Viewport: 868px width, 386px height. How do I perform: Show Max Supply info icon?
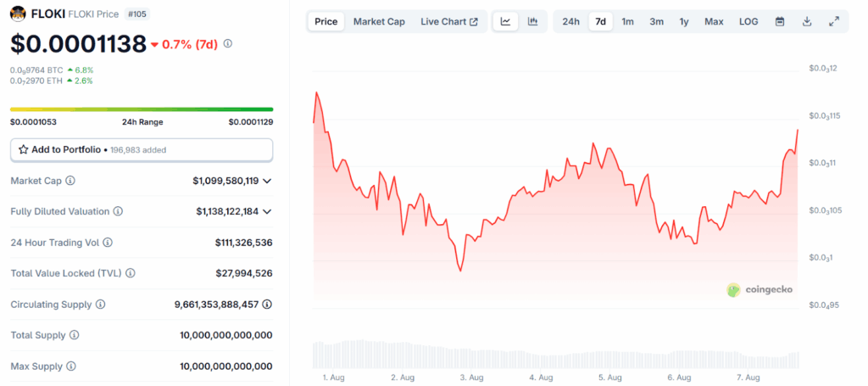pyautogui.click(x=71, y=366)
